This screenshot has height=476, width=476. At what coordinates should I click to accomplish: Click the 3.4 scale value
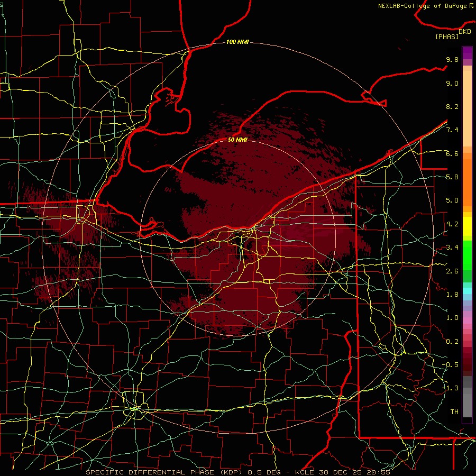[x=452, y=248]
